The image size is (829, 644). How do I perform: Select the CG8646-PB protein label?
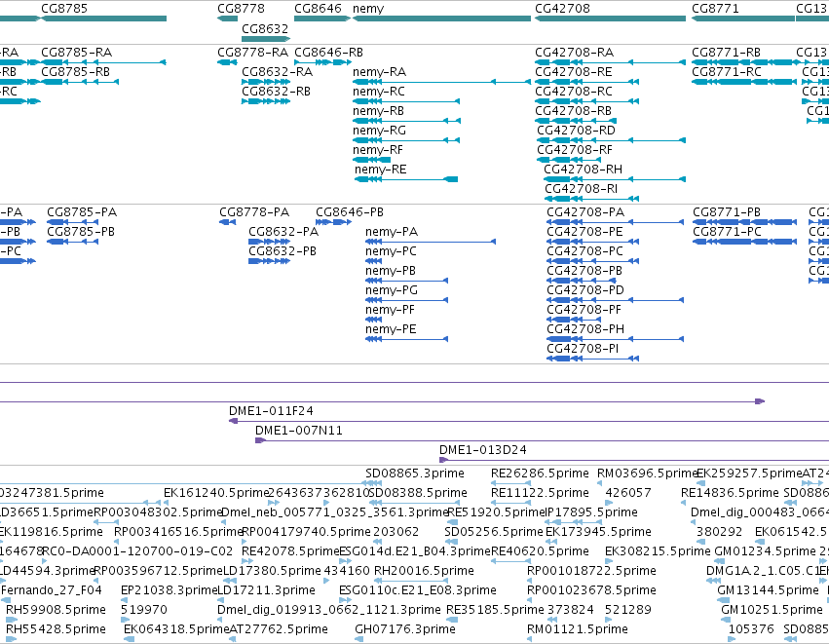tap(350, 212)
